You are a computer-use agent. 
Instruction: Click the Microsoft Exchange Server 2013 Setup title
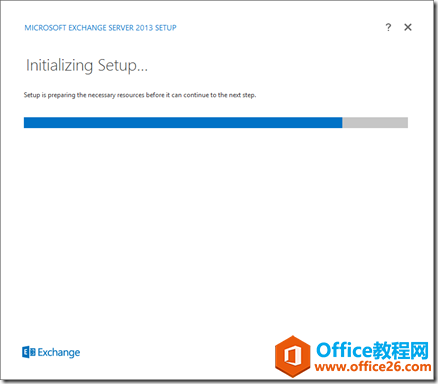click(x=100, y=28)
